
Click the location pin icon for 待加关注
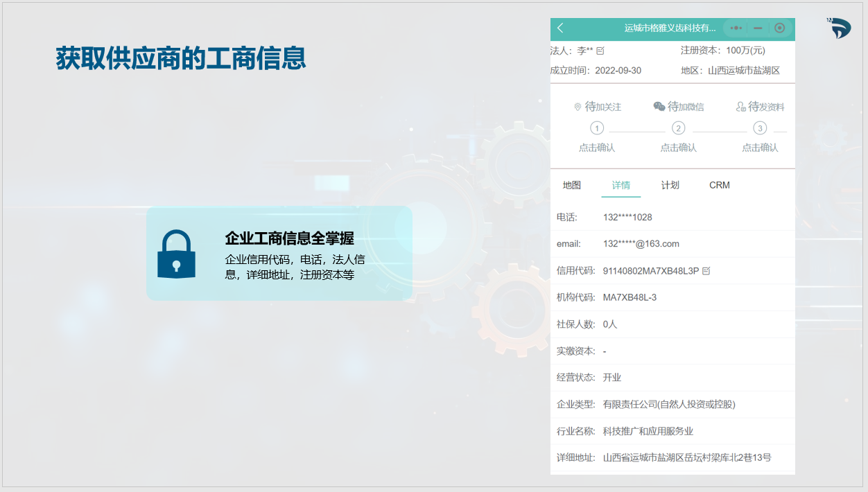[x=578, y=107]
